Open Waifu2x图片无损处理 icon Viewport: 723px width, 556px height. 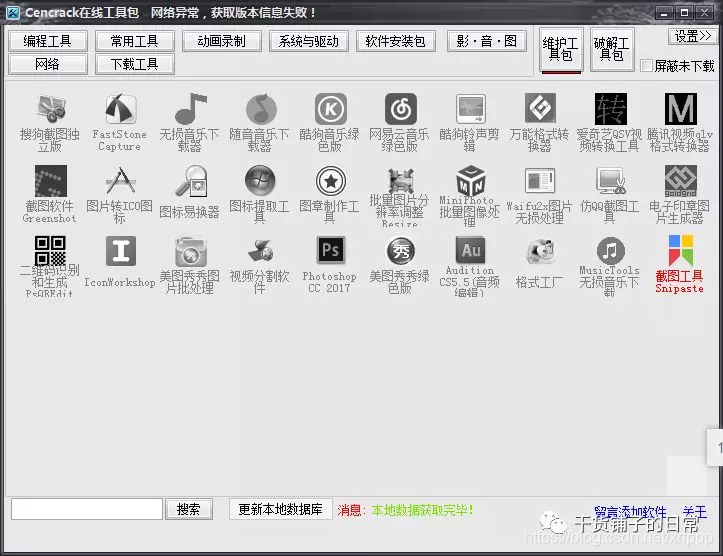tap(540, 181)
